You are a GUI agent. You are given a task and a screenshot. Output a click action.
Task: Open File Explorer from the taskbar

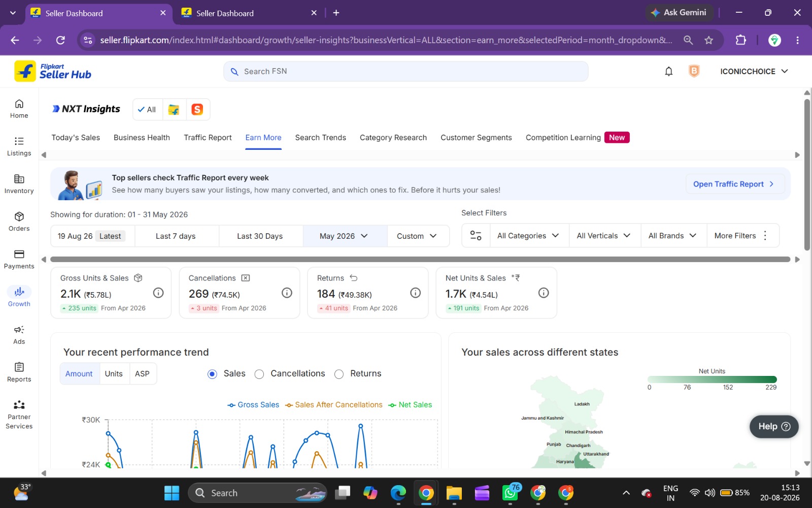(454, 493)
